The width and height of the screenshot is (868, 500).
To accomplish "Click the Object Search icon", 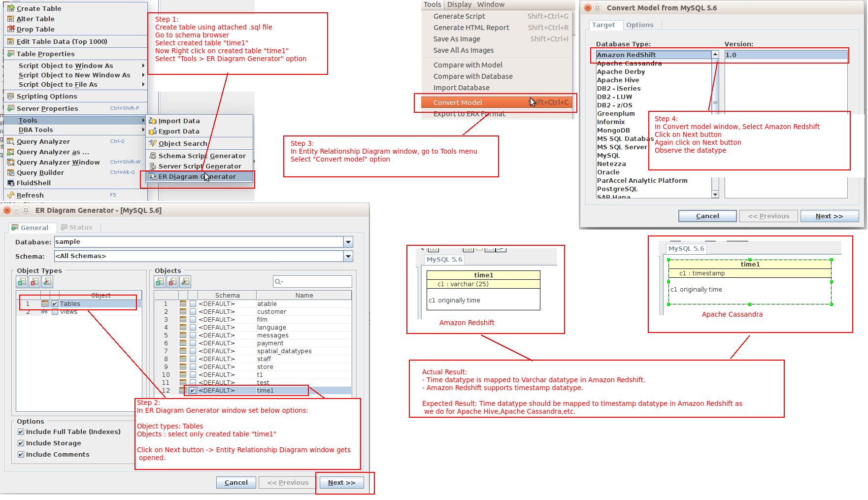I will click(x=153, y=143).
